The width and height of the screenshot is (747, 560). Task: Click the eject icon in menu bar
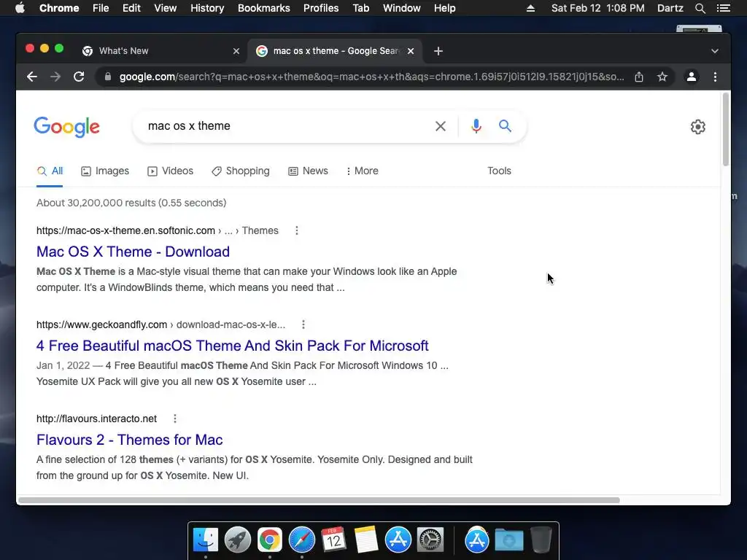tap(530, 8)
